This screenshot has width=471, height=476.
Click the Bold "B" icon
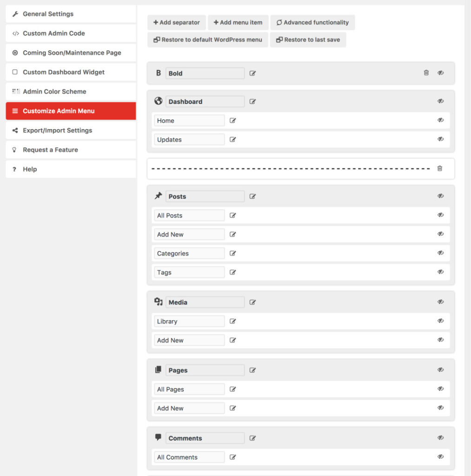(158, 73)
